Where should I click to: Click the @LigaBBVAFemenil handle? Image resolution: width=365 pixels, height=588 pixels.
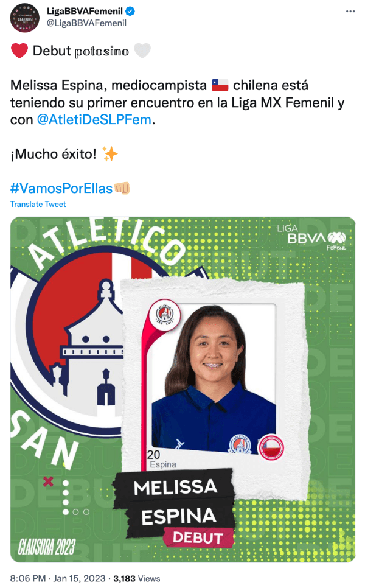(x=86, y=23)
